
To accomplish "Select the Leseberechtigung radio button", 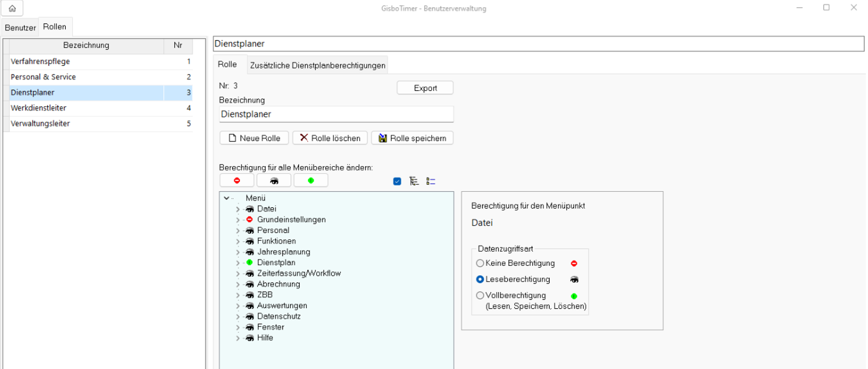I will 480,279.
